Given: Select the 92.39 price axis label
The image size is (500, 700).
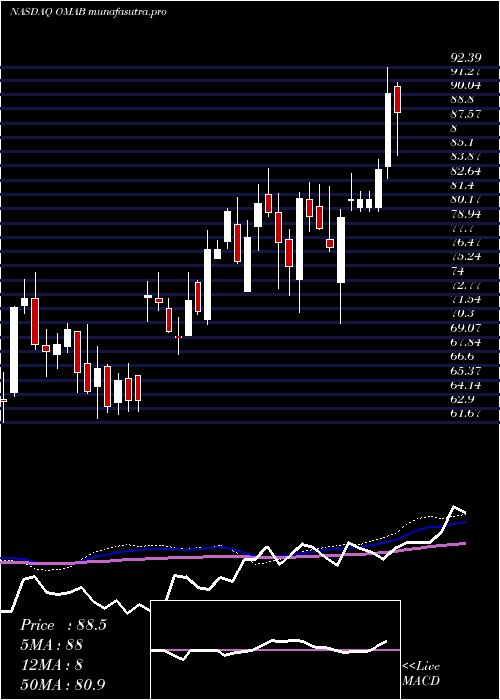Looking at the screenshot, I should click(466, 58).
